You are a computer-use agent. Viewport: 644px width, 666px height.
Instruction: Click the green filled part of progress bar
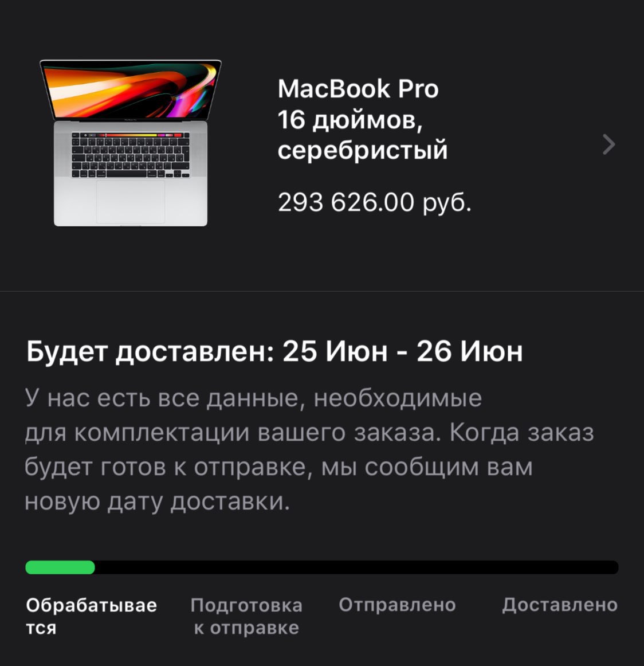(x=60, y=567)
